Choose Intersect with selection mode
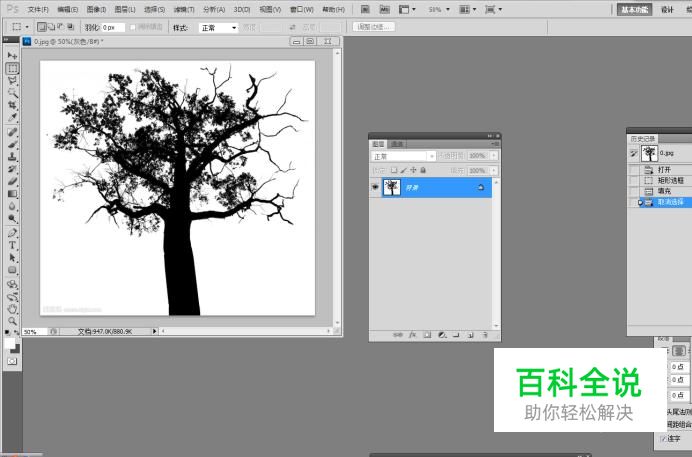Viewport: 692px width, 457px height. click(71, 27)
